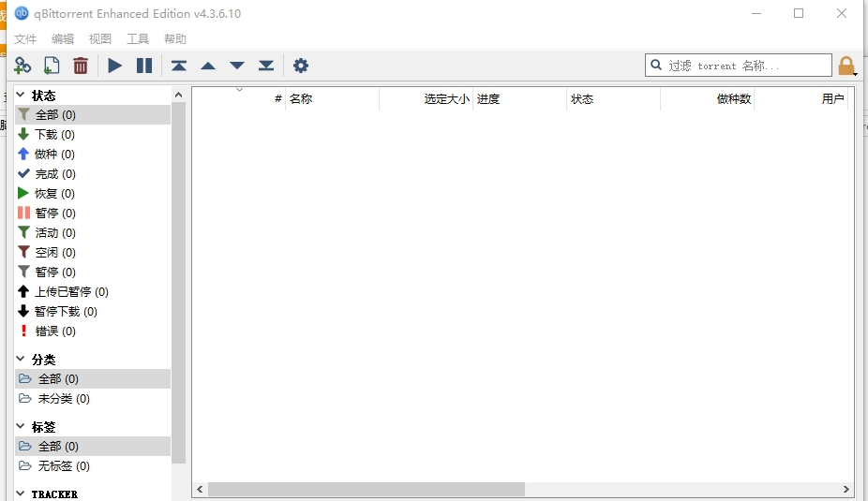The width and height of the screenshot is (868, 501).
Task: Click the delete torrent trash icon
Action: [x=81, y=66]
